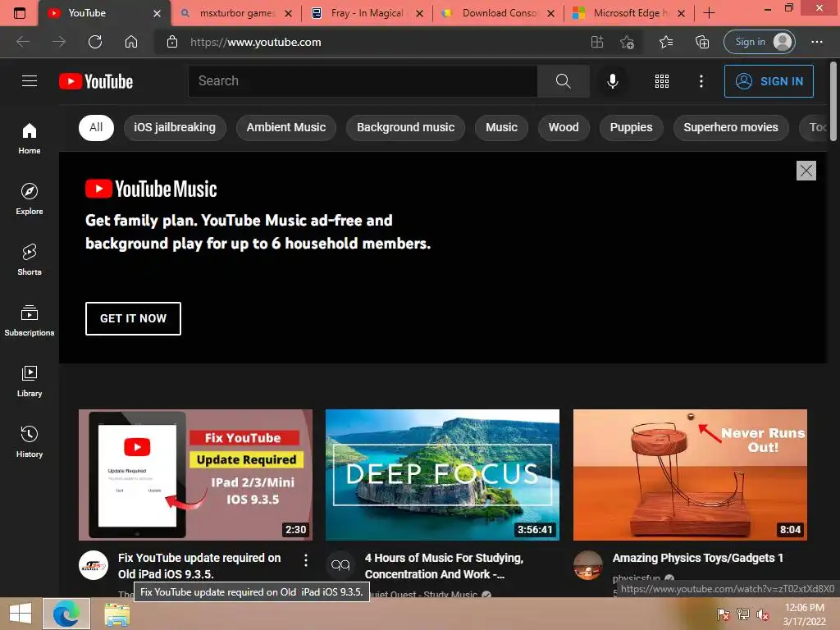Screen dimensions: 840x630
Task: Click the browser Home button
Action: tap(131, 42)
